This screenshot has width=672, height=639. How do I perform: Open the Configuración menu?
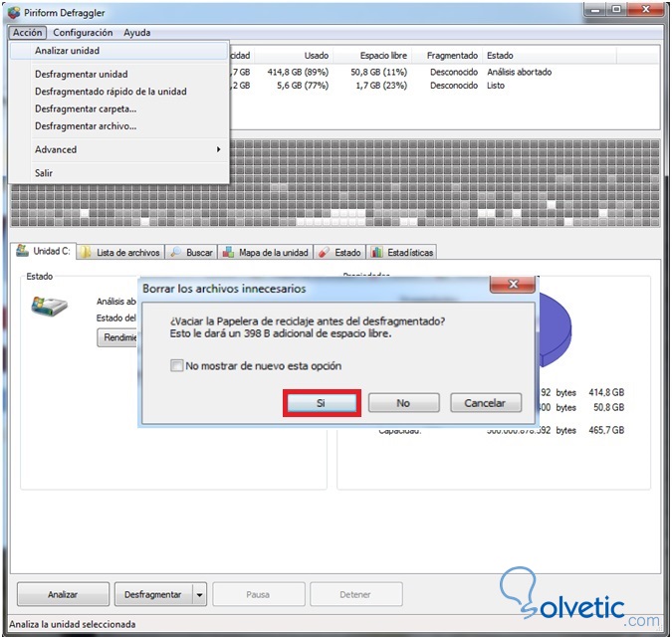point(83,33)
